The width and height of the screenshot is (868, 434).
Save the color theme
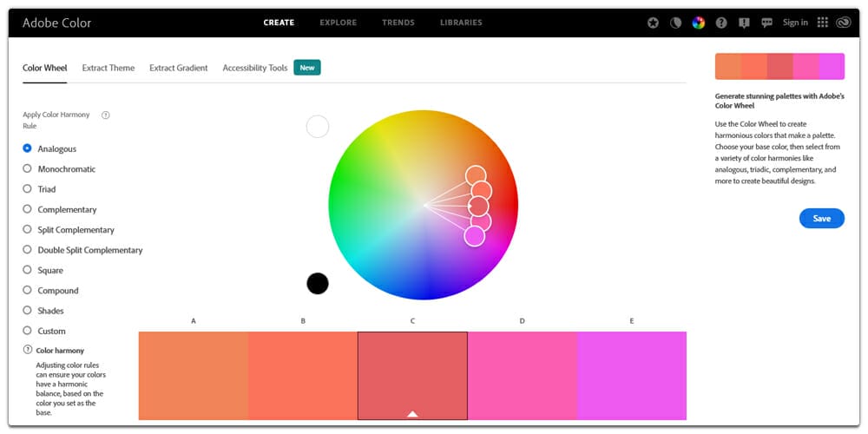point(821,218)
